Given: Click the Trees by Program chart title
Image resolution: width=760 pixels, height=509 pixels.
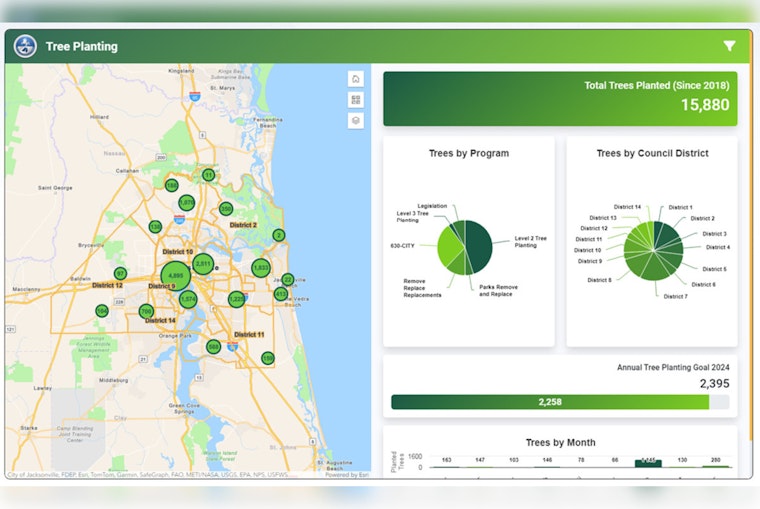Looking at the screenshot, I should 469,153.
